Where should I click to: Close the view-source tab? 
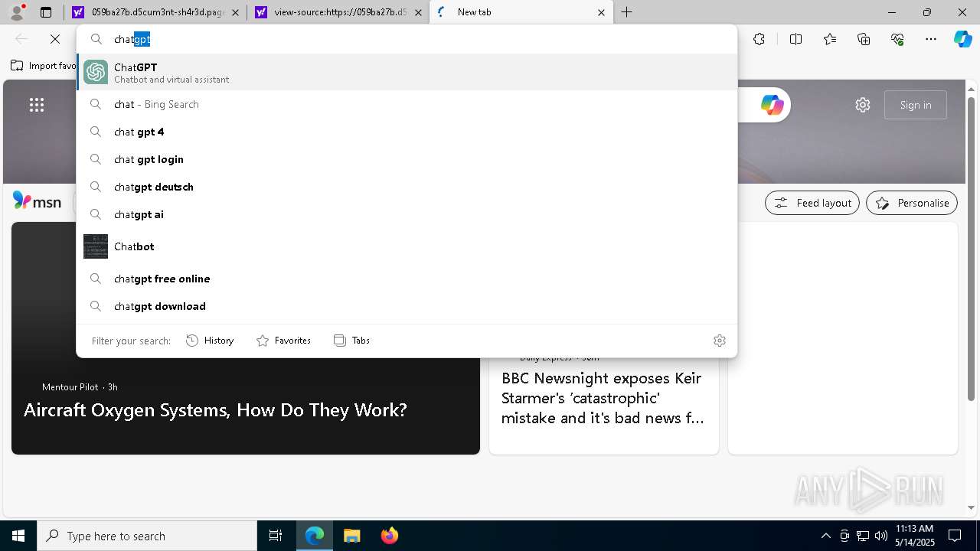point(418,12)
